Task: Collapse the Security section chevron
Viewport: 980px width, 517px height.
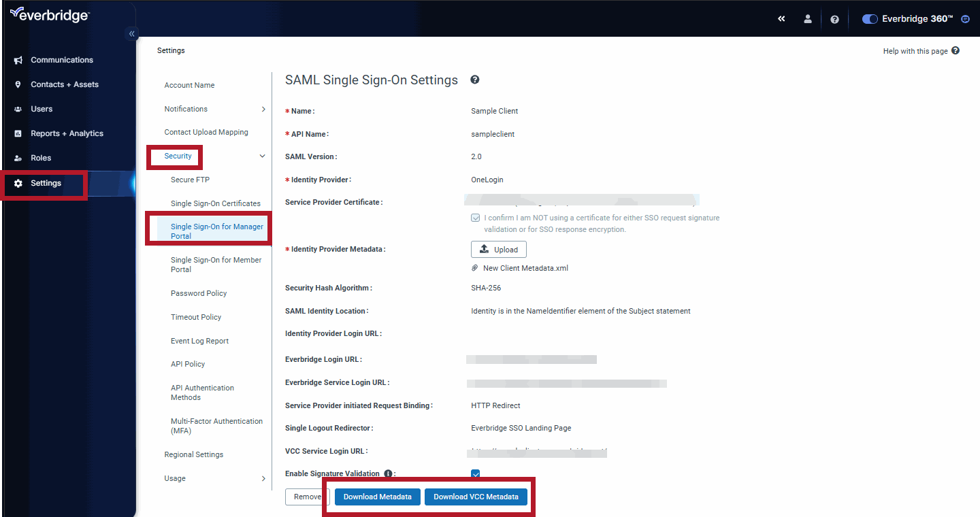Action: pos(263,156)
